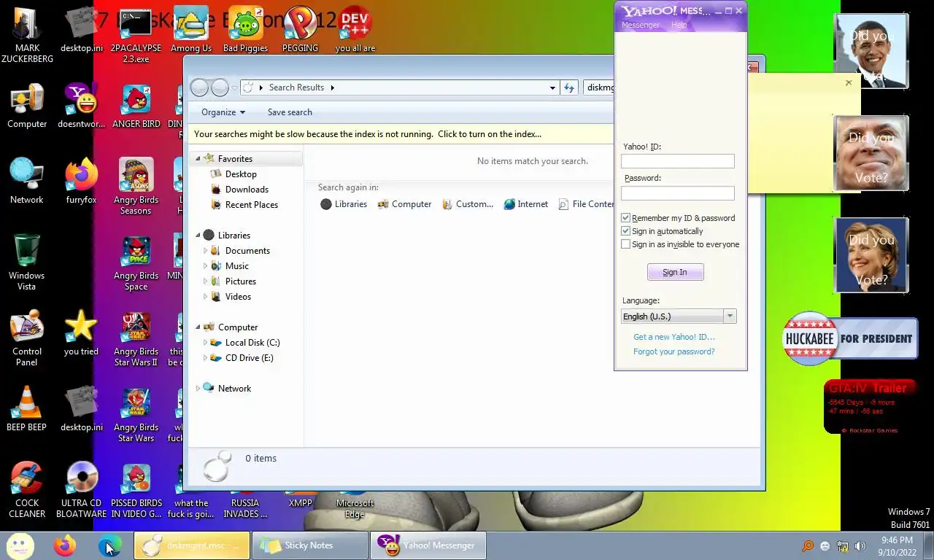This screenshot has width=934, height=560.
Task: Open ULTRA CD BLOATWARE disc icon
Action: pos(81,490)
